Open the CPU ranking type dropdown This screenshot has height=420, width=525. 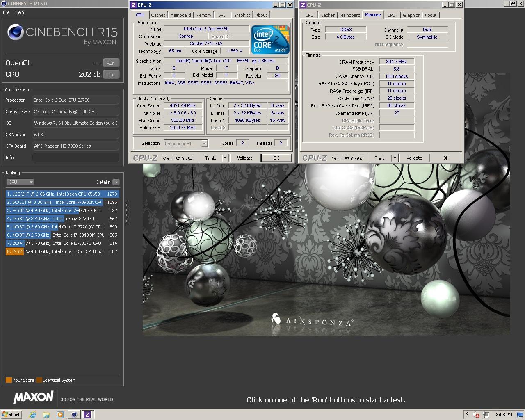(20, 182)
